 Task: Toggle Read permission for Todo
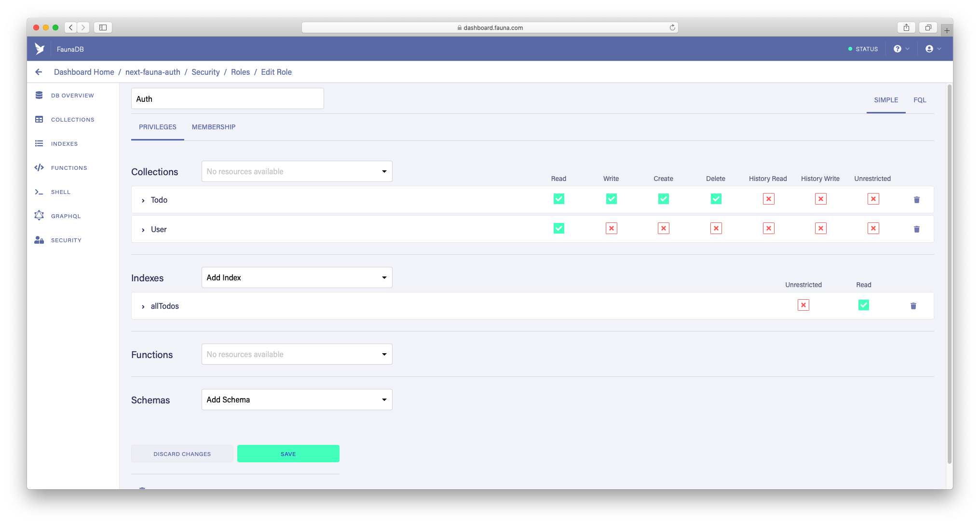click(x=559, y=199)
